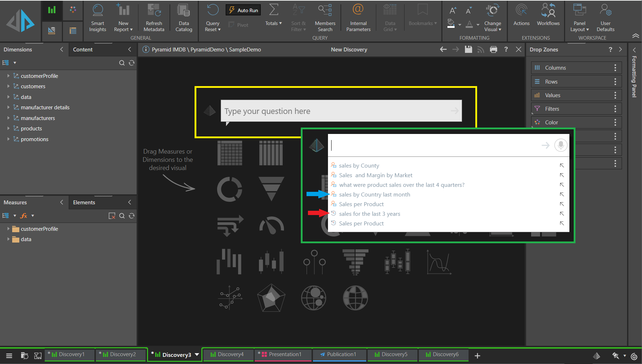
Task: Open the Filters drop zone menu
Action: pos(615,109)
